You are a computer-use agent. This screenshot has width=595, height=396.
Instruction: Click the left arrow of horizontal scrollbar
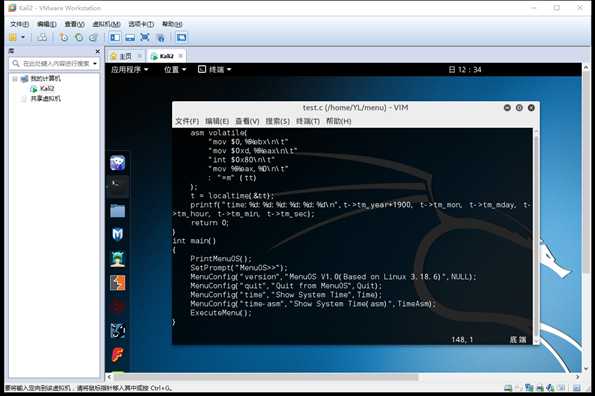(x=109, y=377)
